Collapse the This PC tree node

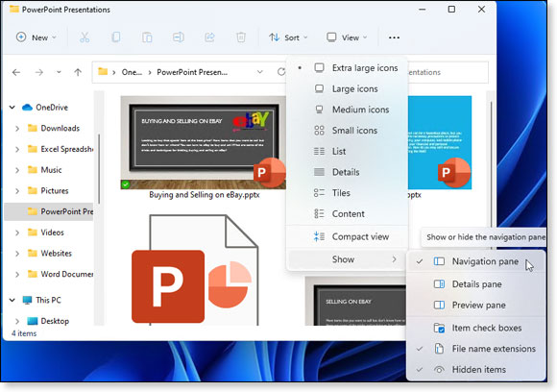click(x=12, y=301)
